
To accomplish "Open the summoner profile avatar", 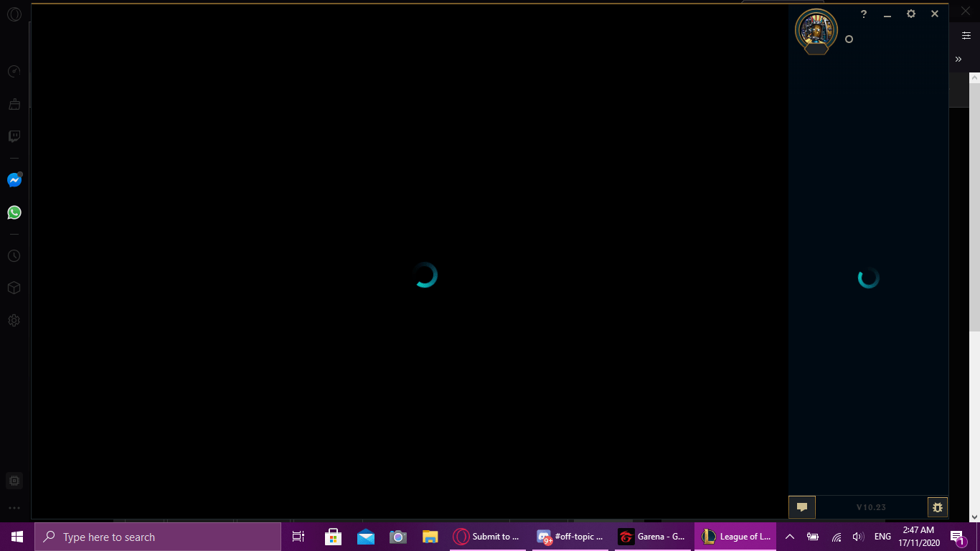I will pos(816,31).
